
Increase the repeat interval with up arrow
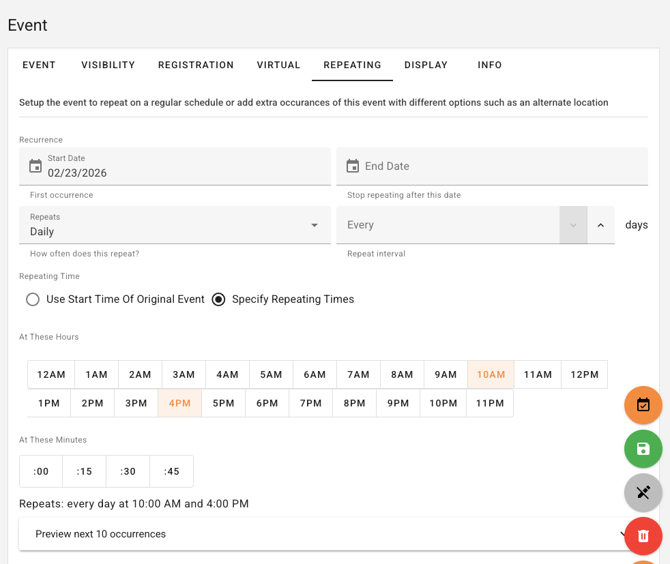[601, 225]
